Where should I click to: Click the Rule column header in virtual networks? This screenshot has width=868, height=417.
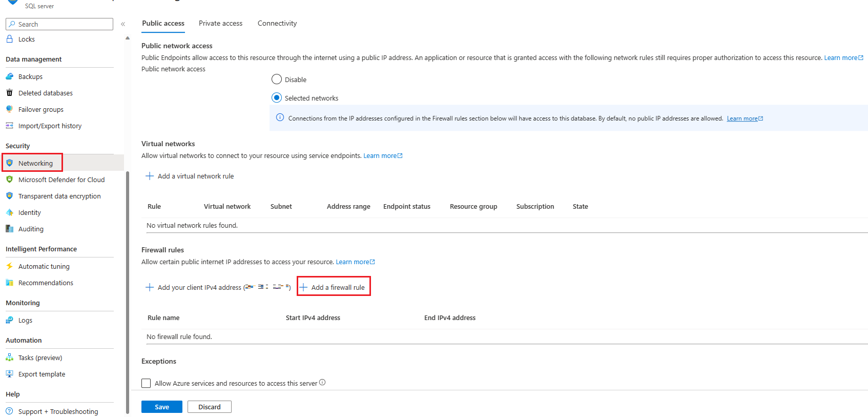[x=154, y=207]
